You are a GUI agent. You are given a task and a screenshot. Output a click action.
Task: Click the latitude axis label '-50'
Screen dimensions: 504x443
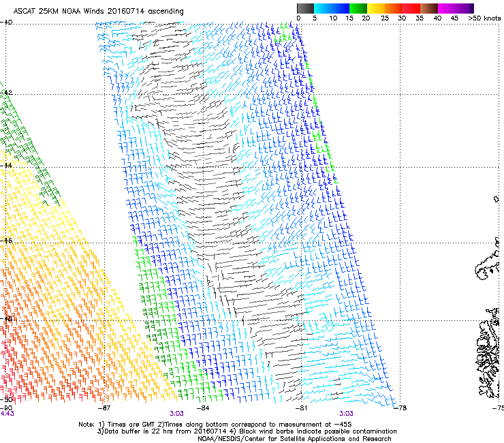coord(6,399)
